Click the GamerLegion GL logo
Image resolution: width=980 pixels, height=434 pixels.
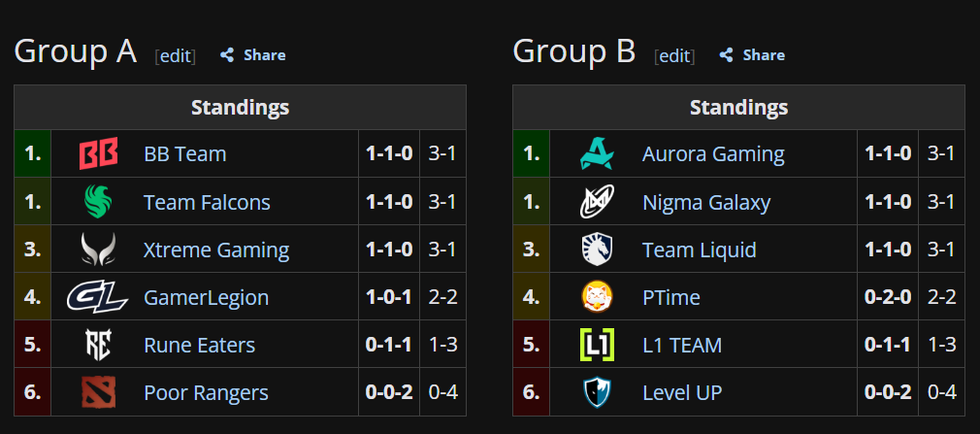tap(97, 296)
